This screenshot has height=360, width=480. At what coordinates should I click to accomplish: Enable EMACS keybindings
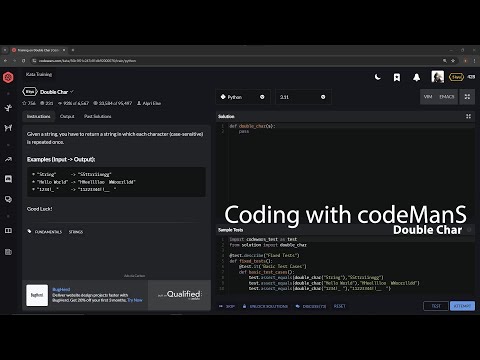(x=447, y=97)
